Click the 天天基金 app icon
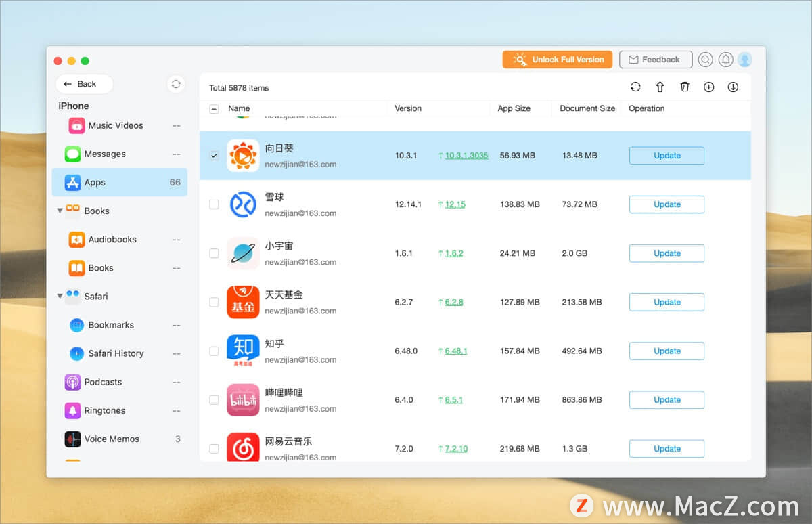The width and height of the screenshot is (812, 524). click(243, 302)
